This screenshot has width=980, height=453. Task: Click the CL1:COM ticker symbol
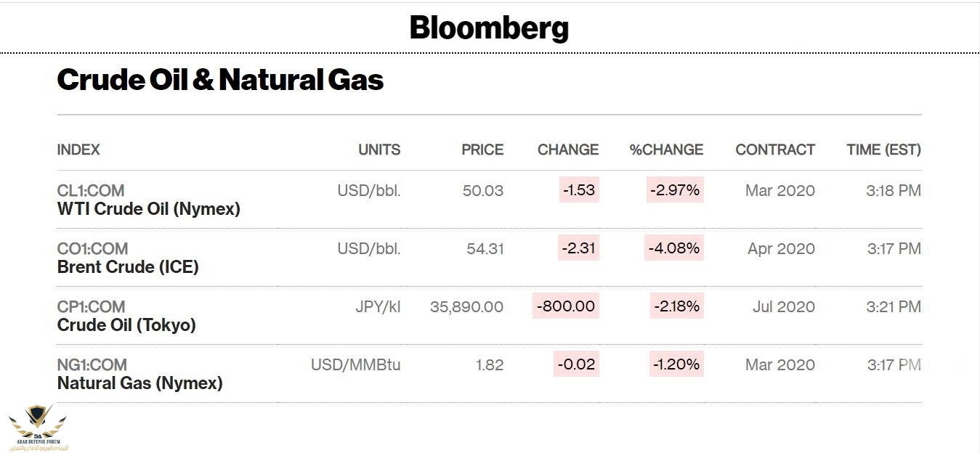[x=91, y=191]
